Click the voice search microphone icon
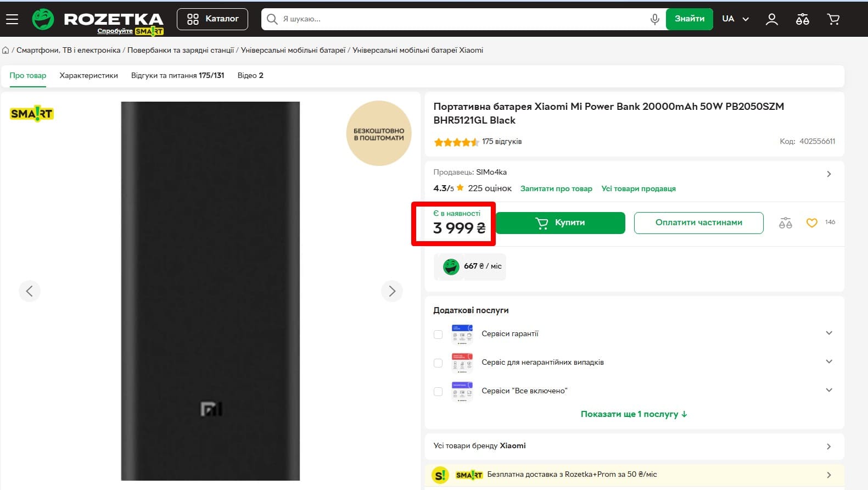The image size is (868, 490). pos(654,19)
